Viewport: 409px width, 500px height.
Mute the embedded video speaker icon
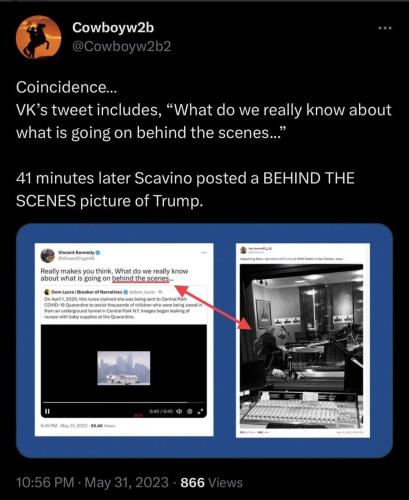pyautogui.click(x=179, y=411)
